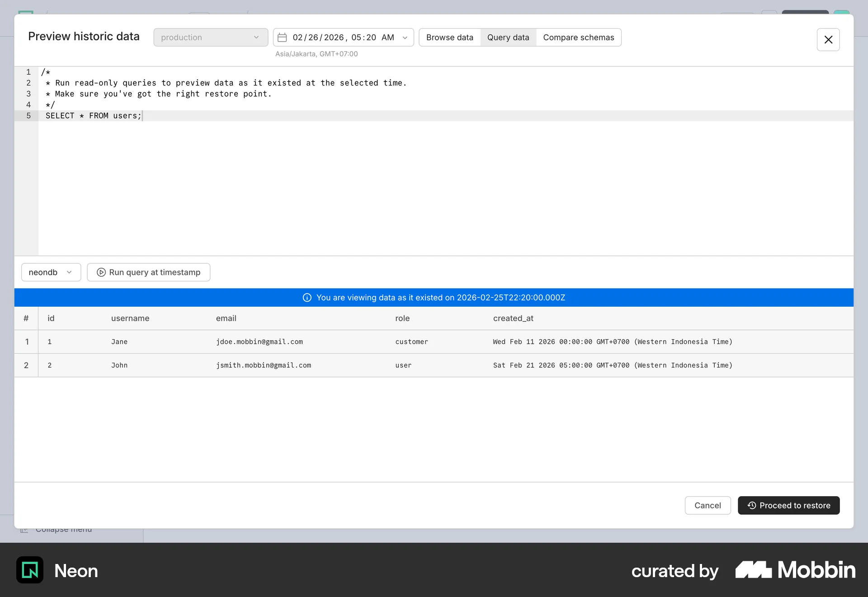Switch to the Browse data tab
The width and height of the screenshot is (868, 597).
click(450, 38)
